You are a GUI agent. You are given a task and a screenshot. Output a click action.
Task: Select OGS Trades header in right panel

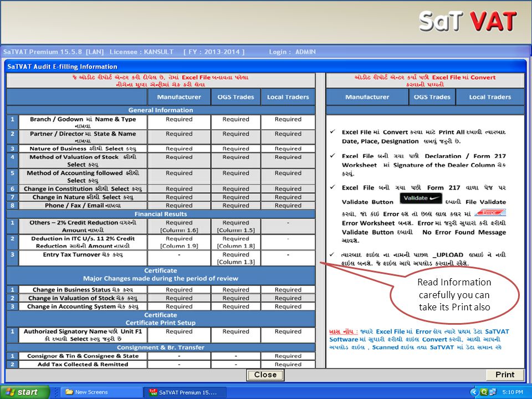tap(432, 97)
